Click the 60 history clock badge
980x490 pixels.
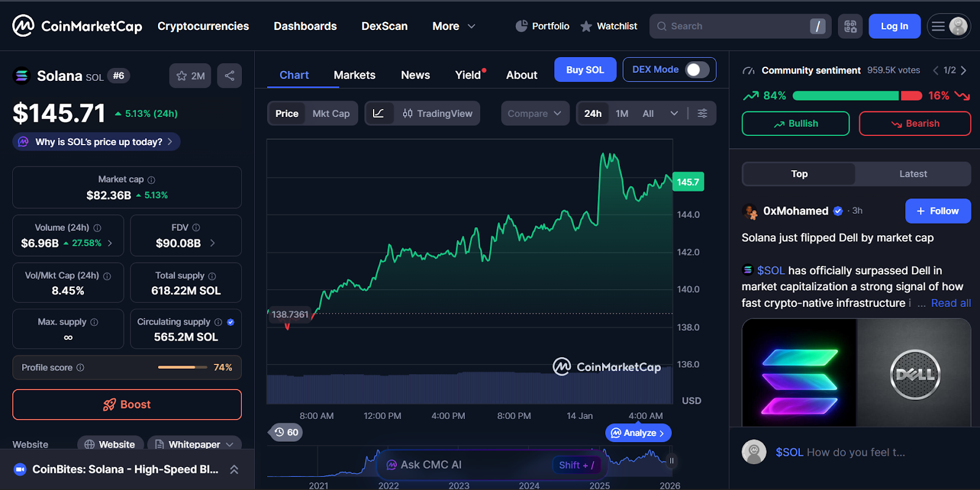click(x=286, y=432)
